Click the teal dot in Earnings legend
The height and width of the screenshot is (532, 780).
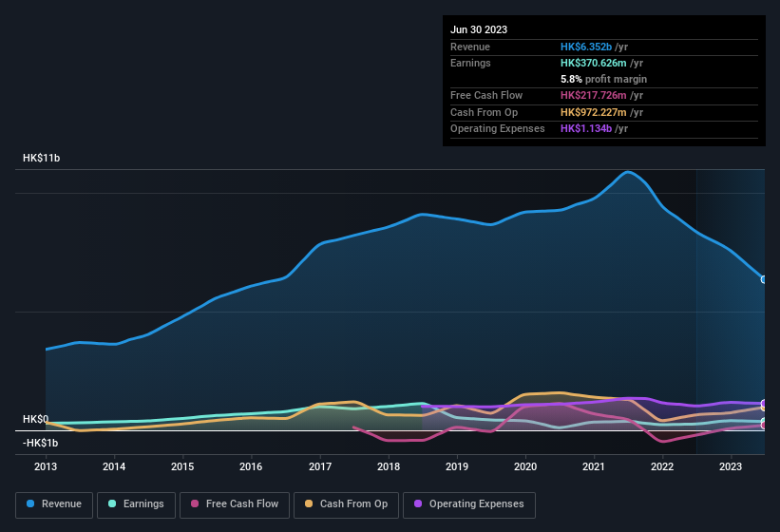click(112, 503)
